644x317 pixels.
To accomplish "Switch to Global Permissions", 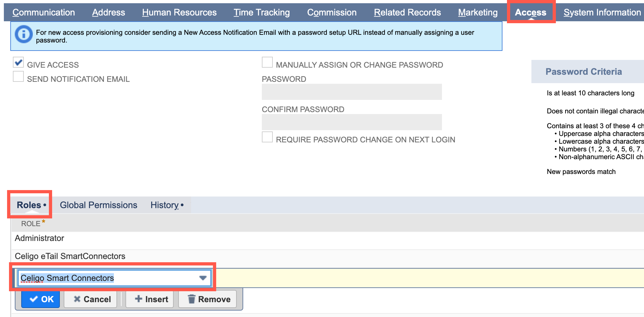I will click(99, 205).
